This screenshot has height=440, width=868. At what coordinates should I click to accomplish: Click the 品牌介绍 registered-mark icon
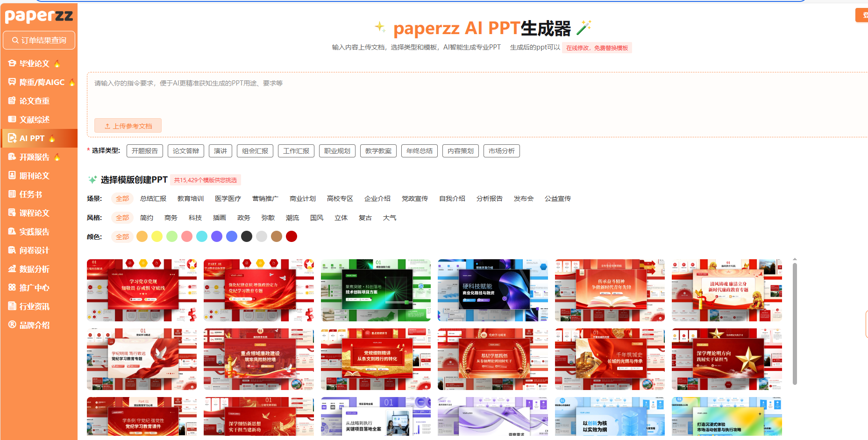tap(12, 325)
